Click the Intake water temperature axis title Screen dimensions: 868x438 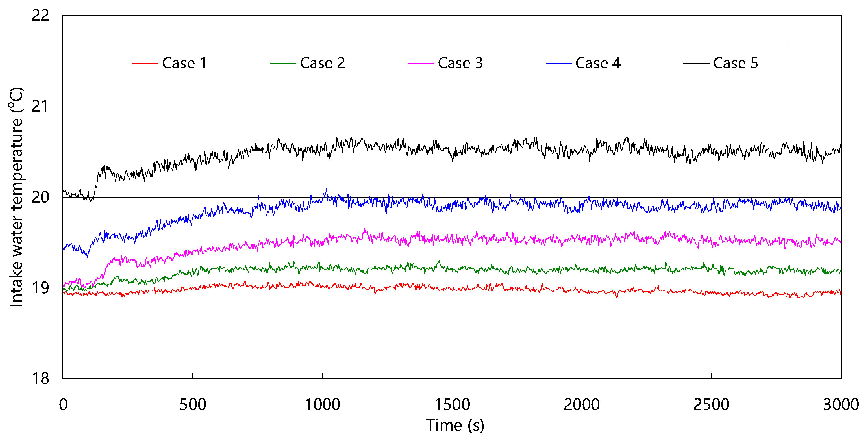(16, 197)
